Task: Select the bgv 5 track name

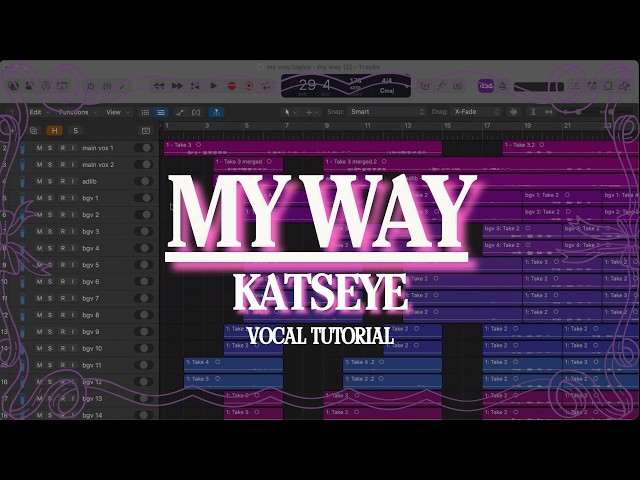Action: click(91, 265)
